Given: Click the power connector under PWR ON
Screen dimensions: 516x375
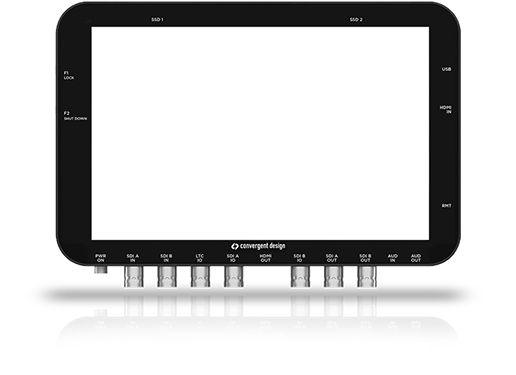Looking at the screenshot, I should tap(101, 269).
